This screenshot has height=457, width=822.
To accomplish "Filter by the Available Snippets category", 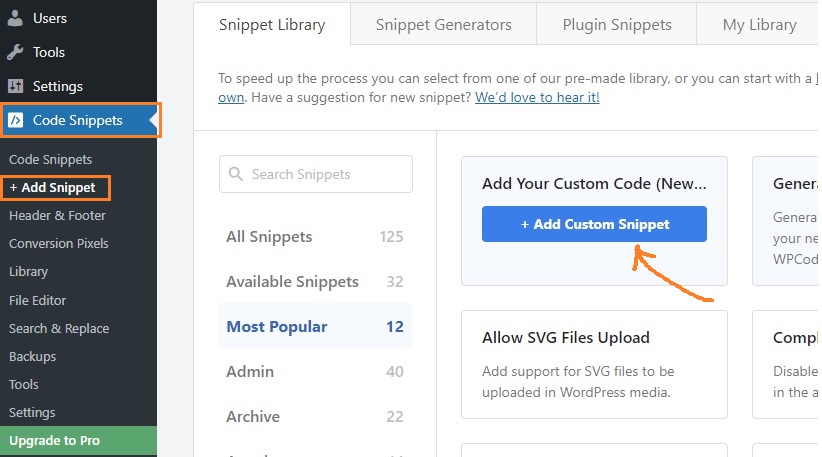I will (315, 281).
